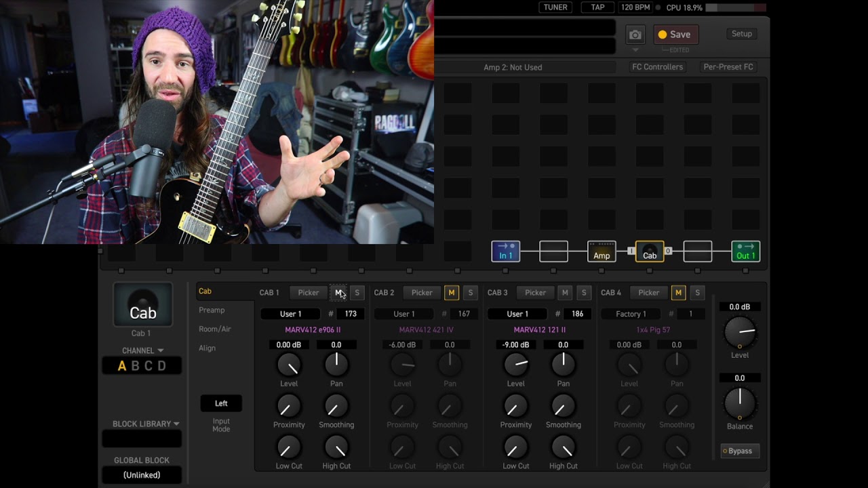Click the CAB 1 number field 173

351,314
